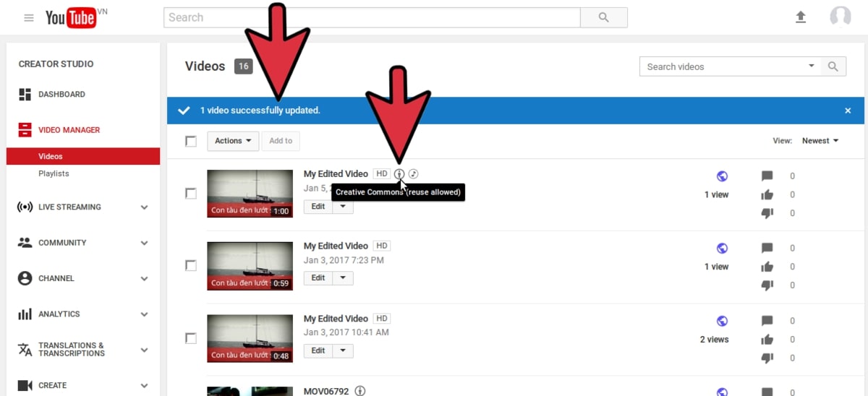Go to the YouTube home logo
Screen dimensions: 868x396
click(x=70, y=18)
